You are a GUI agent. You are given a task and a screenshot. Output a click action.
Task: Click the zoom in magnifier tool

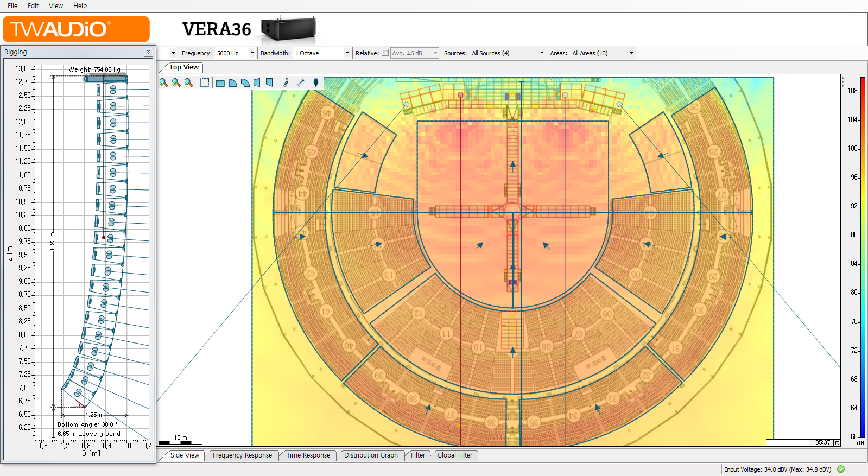[x=163, y=82]
